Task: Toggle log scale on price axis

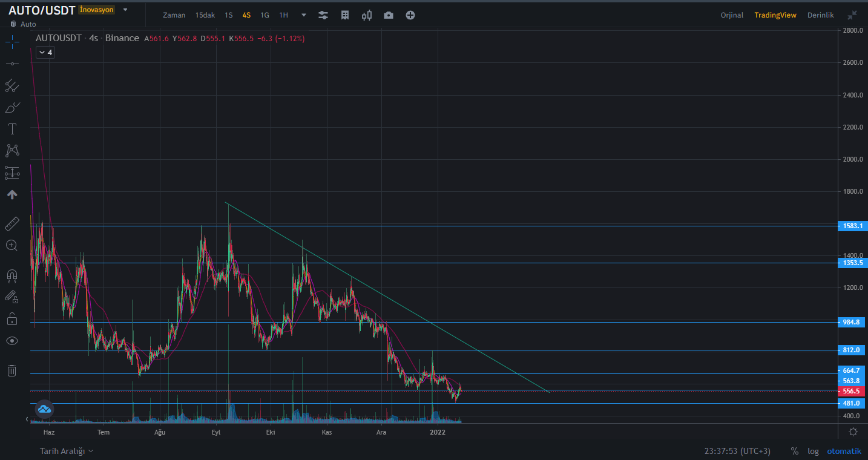Action: (x=813, y=451)
